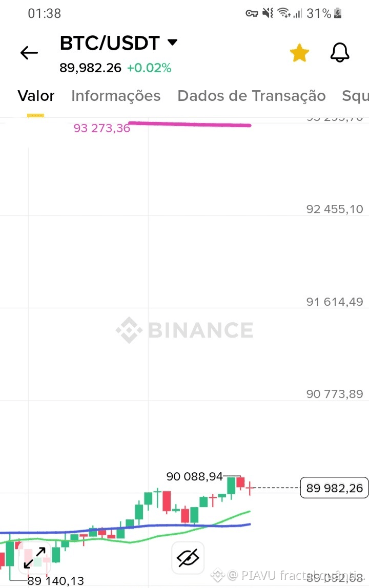
Task: Tap the VPN key status icon
Action: (x=252, y=14)
